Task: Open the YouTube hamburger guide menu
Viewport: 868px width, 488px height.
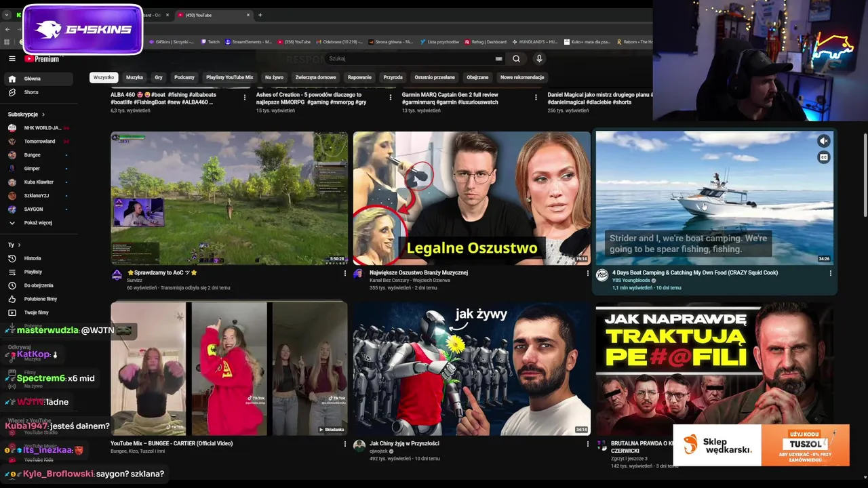Action: point(12,59)
